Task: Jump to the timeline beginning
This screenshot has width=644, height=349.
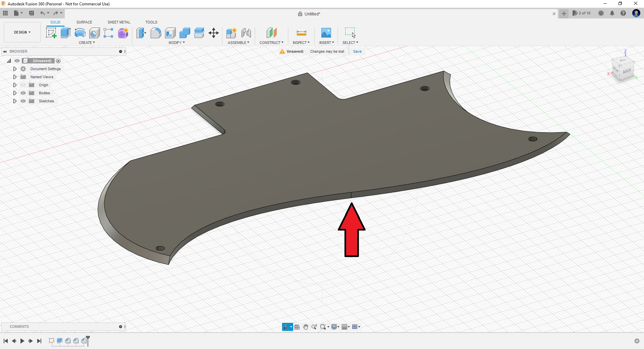Action: [x=6, y=341]
